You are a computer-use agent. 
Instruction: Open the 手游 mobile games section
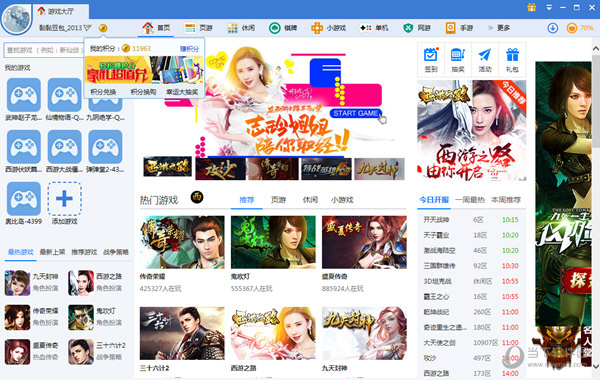tap(460, 28)
